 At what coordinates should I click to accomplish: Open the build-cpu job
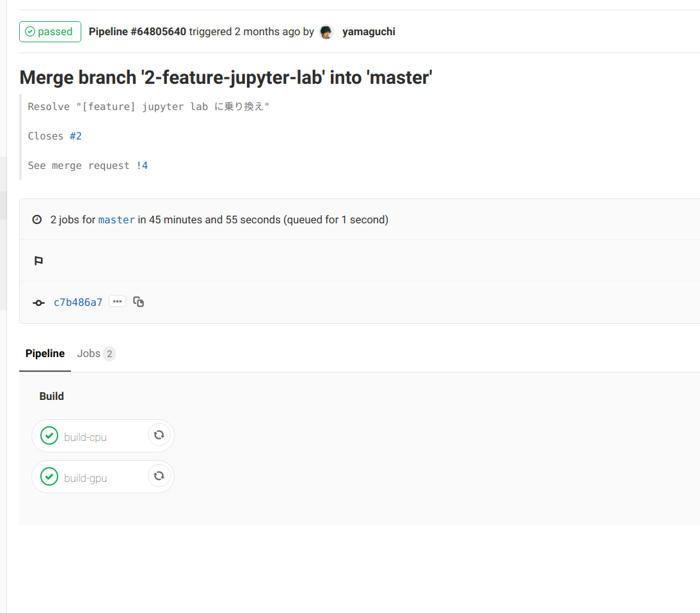tap(85, 436)
